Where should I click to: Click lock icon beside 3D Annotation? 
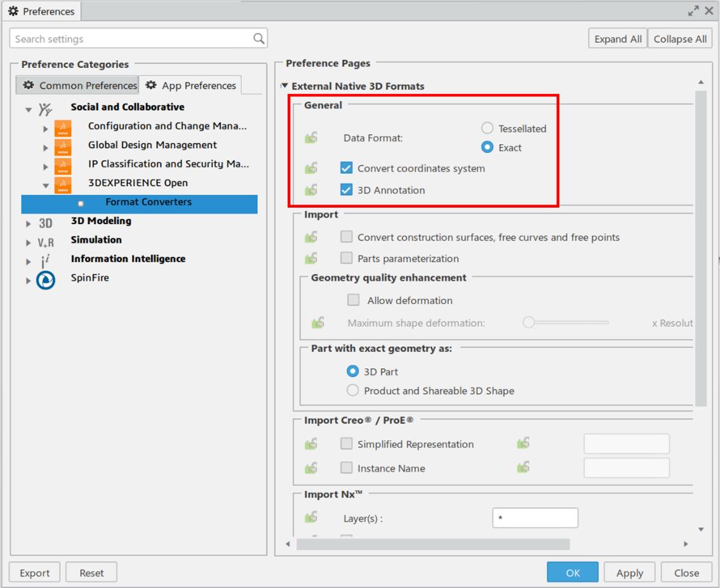click(311, 190)
